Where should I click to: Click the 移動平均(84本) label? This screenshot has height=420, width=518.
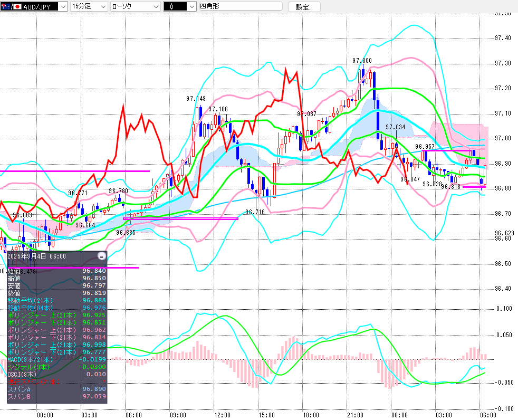click(30, 308)
